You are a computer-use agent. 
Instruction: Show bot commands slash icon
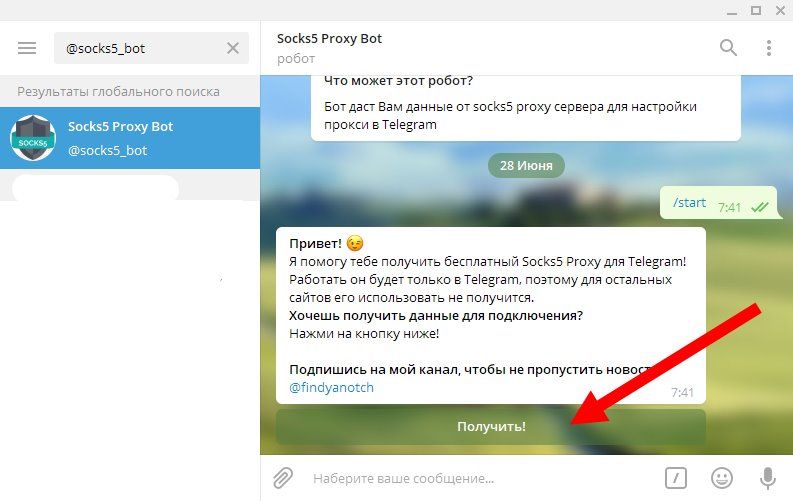676,478
